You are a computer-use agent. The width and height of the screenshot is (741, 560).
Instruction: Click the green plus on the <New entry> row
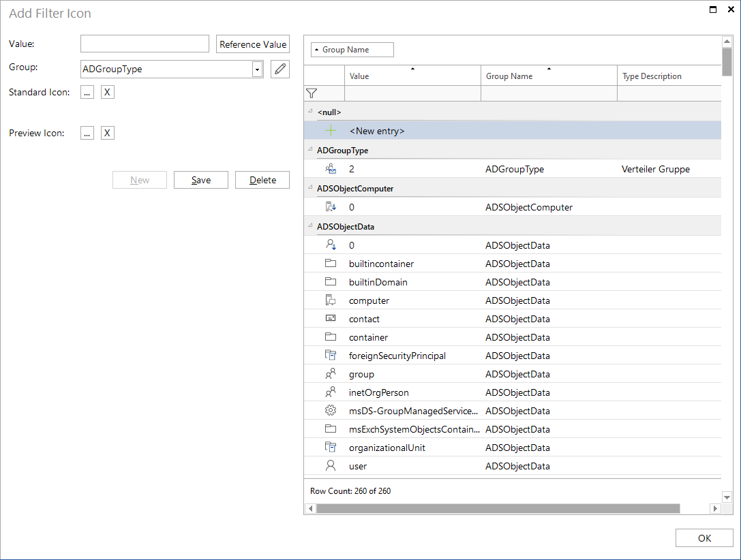[332, 130]
